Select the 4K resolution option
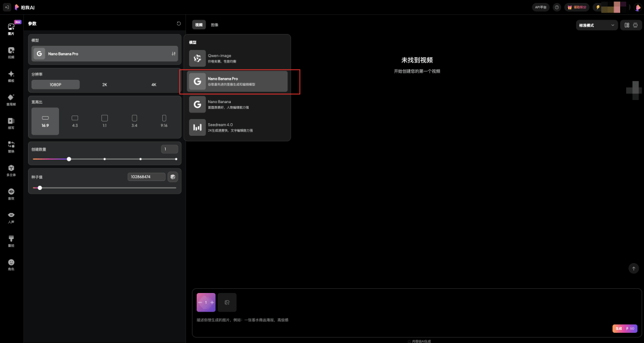The width and height of the screenshot is (644, 343). [153, 85]
